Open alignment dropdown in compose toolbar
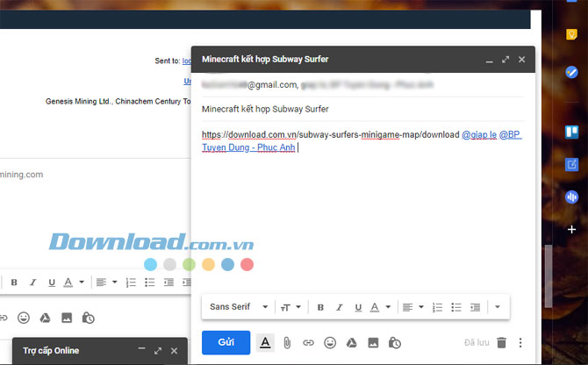 point(412,307)
